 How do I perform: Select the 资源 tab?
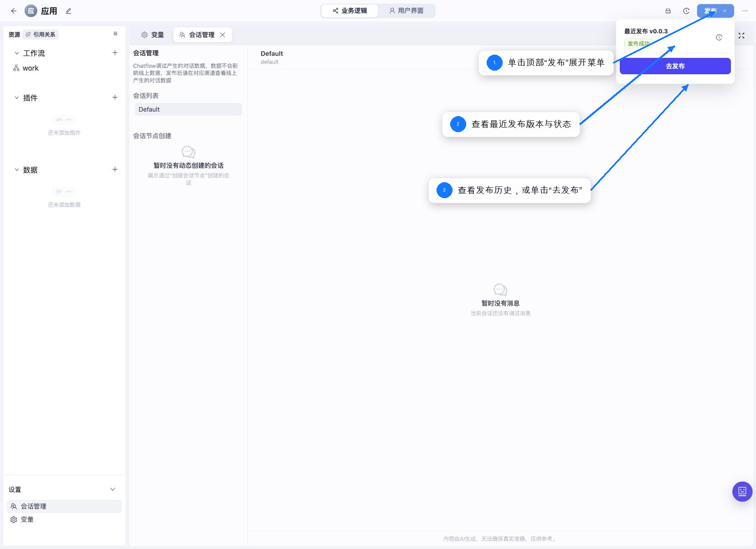14,35
